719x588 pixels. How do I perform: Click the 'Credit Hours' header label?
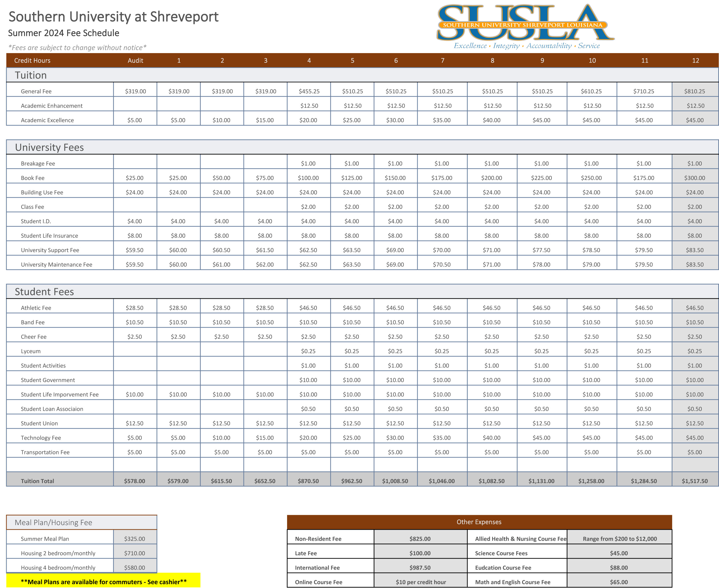(x=32, y=60)
